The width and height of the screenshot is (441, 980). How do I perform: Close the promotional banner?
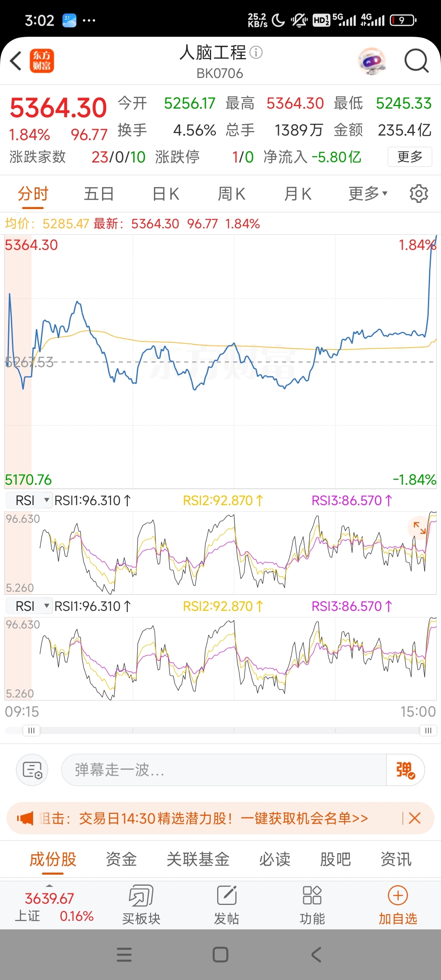(414, 818)
